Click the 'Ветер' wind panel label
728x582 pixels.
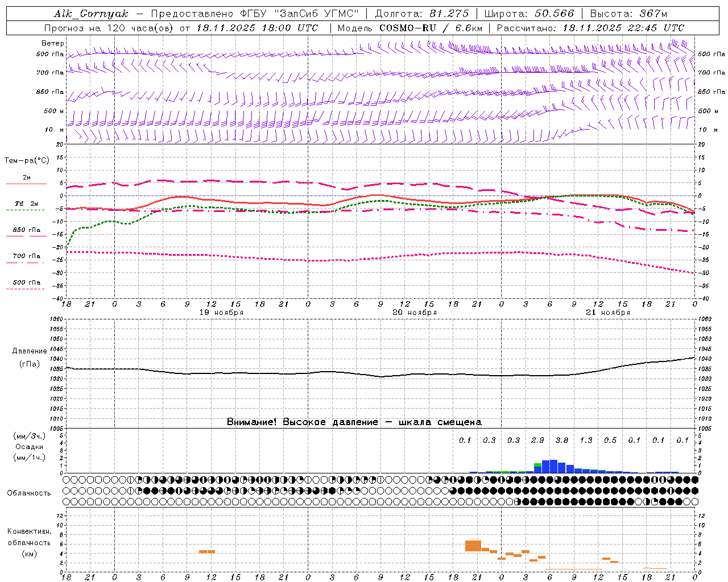(x=53, y=43)
